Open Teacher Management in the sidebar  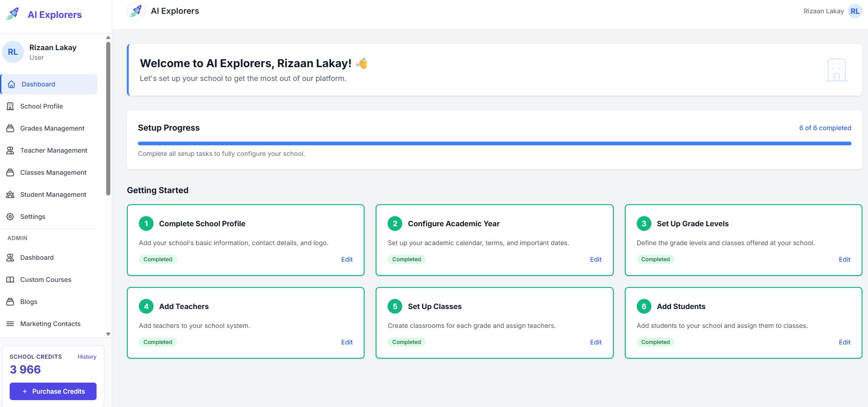point(53,150)
